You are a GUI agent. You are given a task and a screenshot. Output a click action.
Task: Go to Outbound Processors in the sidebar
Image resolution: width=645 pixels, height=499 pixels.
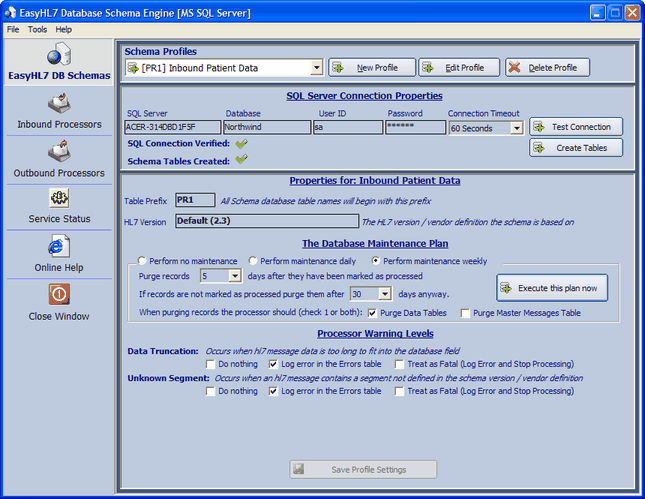click(58, 153)
